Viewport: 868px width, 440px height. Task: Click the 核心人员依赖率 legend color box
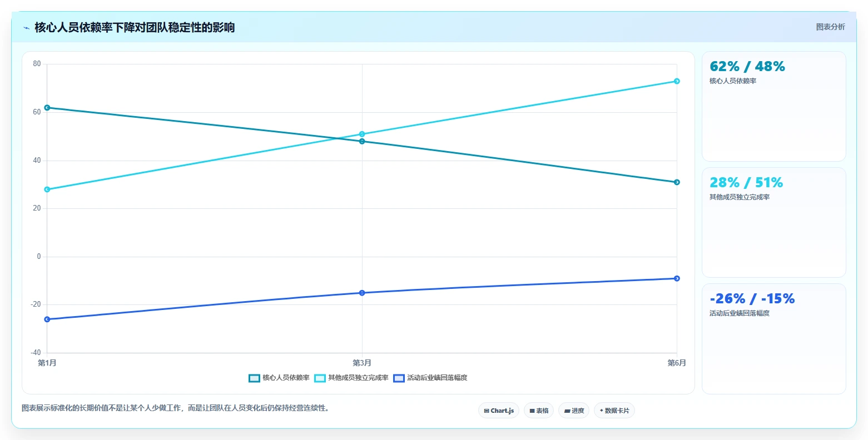[x=254, y=378]
